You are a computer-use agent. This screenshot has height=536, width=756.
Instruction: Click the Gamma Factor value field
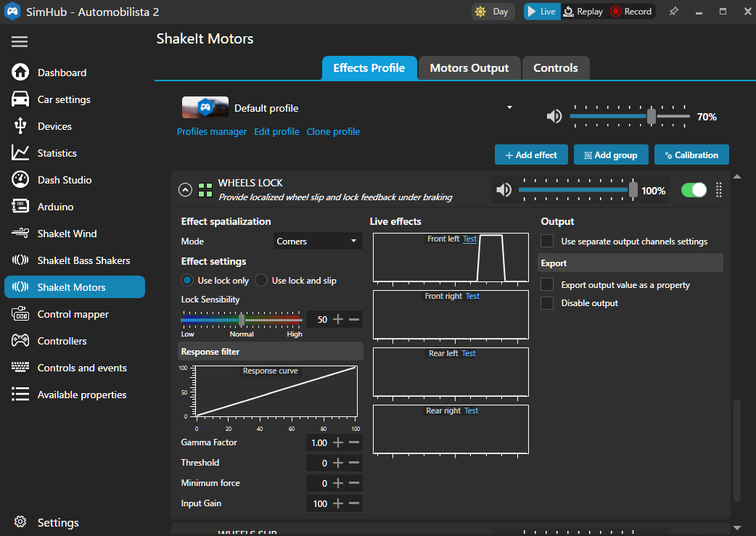tap(319, 442)
